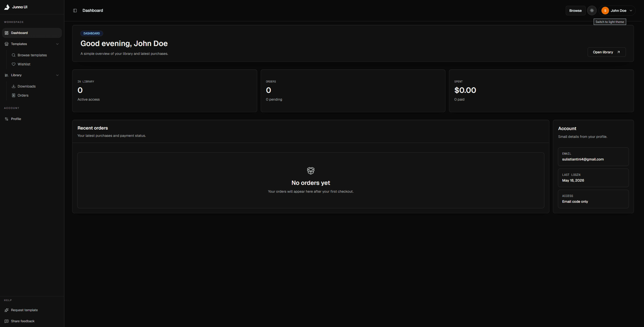Click the empty orders box icon
The height and width of the screenshot is (327, 644).
[x=311, y=171]
